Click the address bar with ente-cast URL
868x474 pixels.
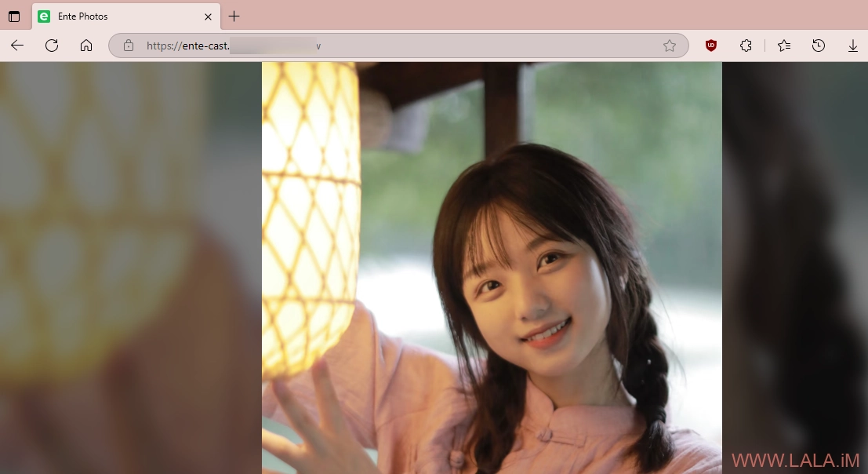tap(392, 46)
